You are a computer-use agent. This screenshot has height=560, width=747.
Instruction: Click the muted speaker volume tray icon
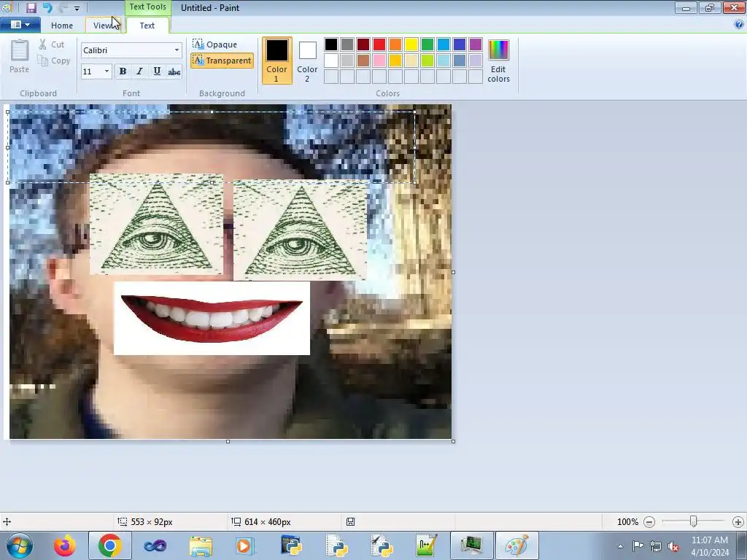[x=673, y=546]
